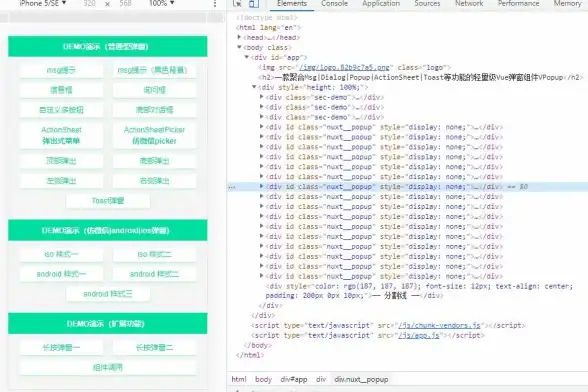Toggle the device toolbar icon
This screenshot has width=588, height=392.
click(x=254, y=3)
